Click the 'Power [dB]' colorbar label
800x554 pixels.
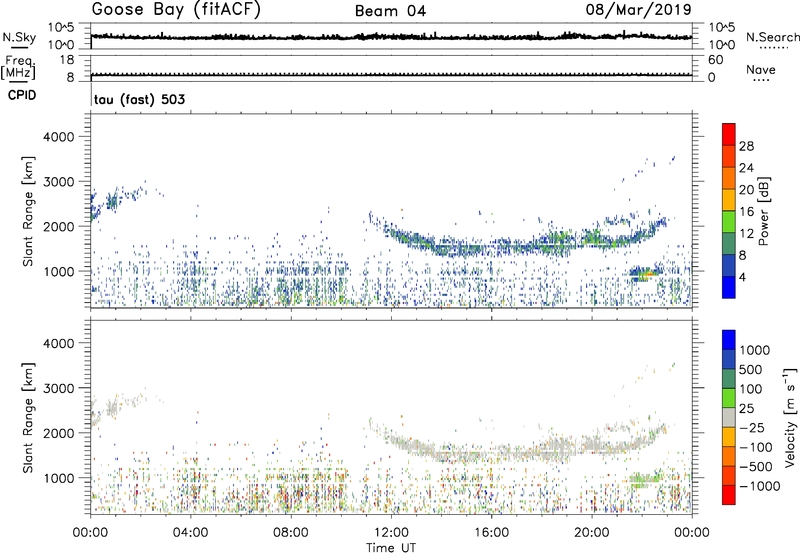[x=763, y=211]
